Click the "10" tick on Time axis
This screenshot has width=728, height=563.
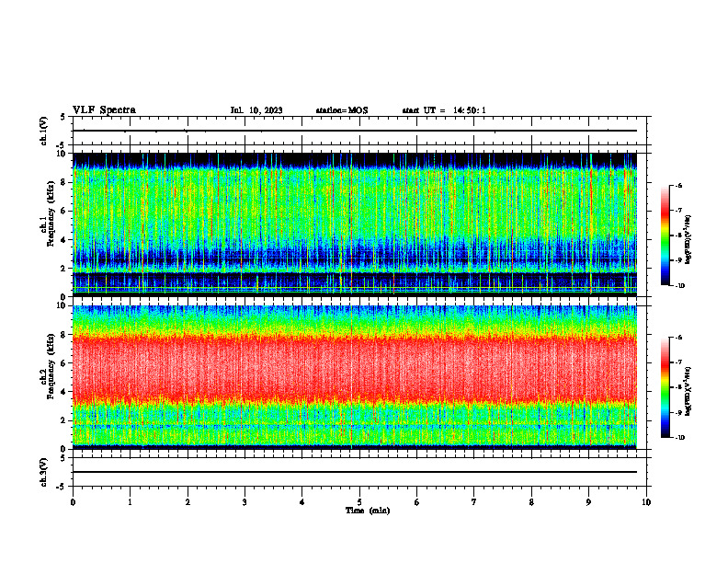coord(646,502)
